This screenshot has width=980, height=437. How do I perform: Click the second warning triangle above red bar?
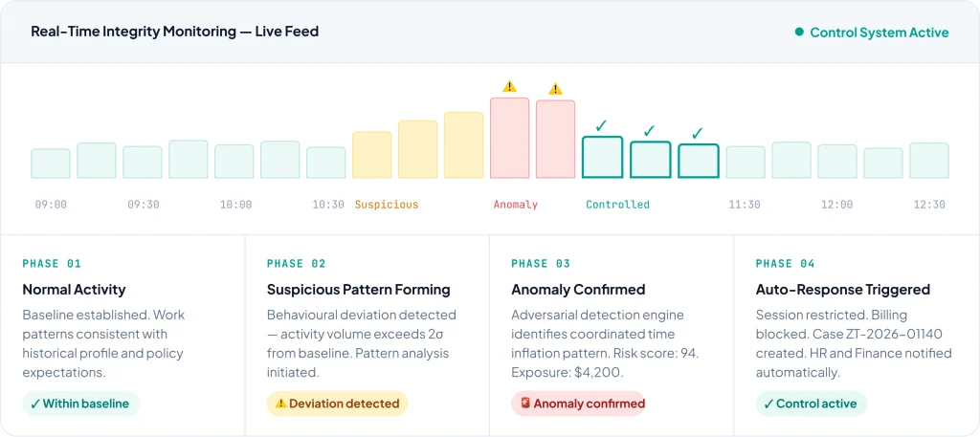pos(555,89)
